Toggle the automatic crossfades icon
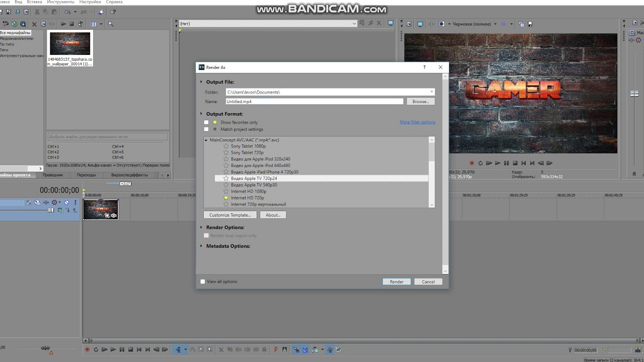This screenshot has width=644, height=362. (x=304, y=349)
